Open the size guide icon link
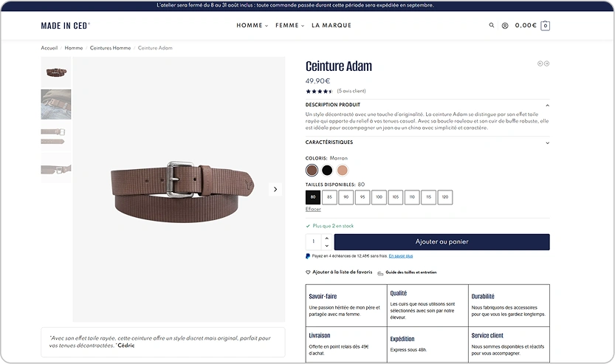Viewport: 615px width, 364px height. tap(380, 273)
